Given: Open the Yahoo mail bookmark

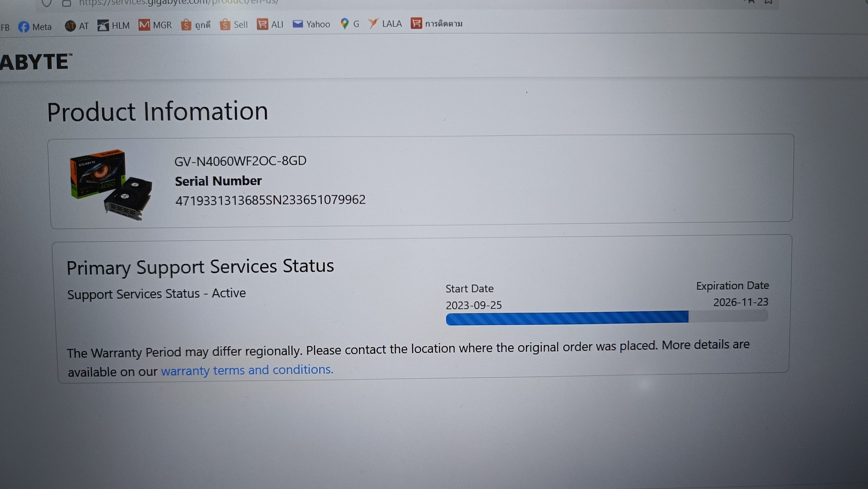Looking at the screenshot, I should pos(312,24).
